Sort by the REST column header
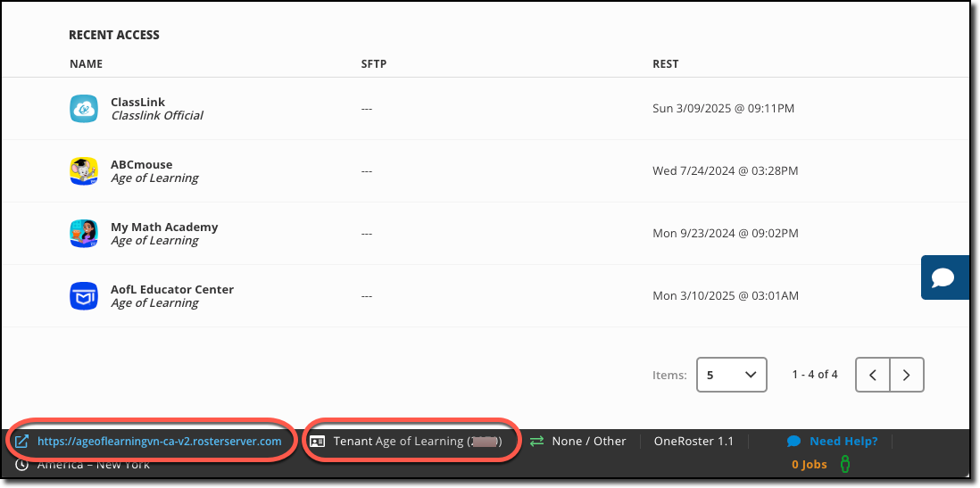 (x=666, y=63)
